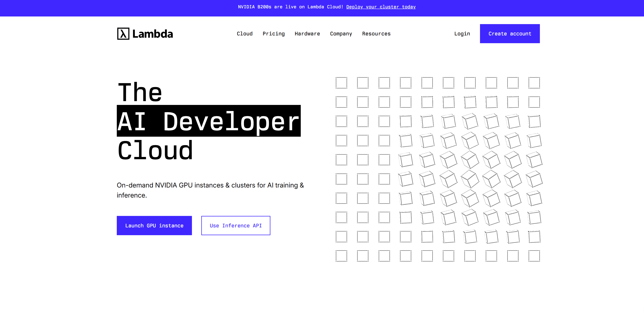The image size is (644, 316).
Task: Open the Company menu
Action: (x=341, y=34)
